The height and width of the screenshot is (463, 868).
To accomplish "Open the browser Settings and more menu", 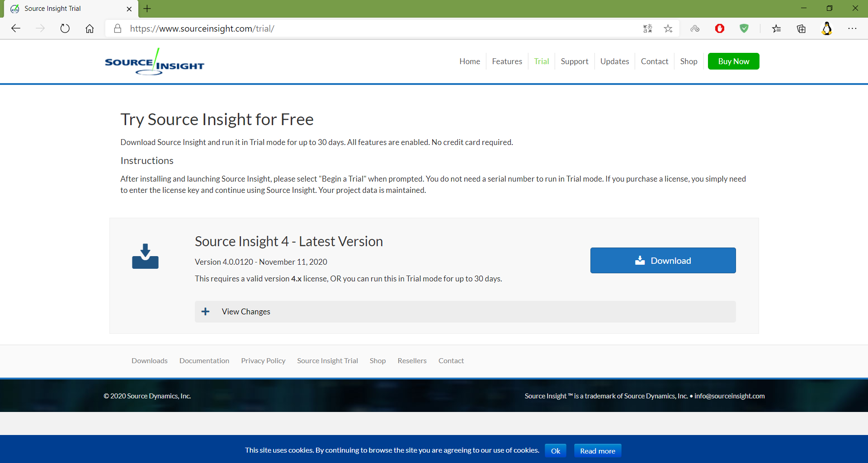I will 852,28.
